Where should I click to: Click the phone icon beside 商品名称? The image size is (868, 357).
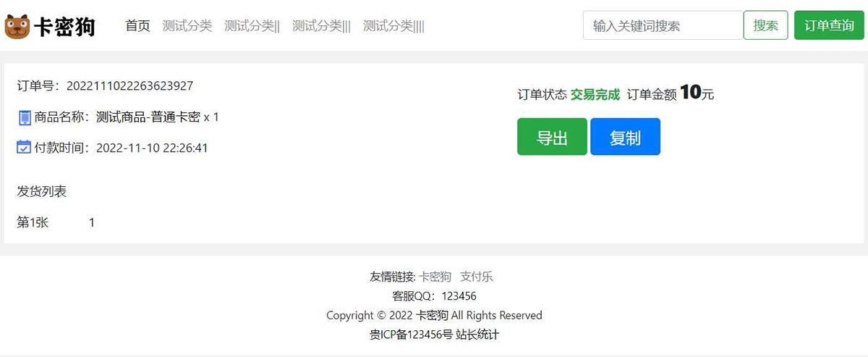point(25,117)
